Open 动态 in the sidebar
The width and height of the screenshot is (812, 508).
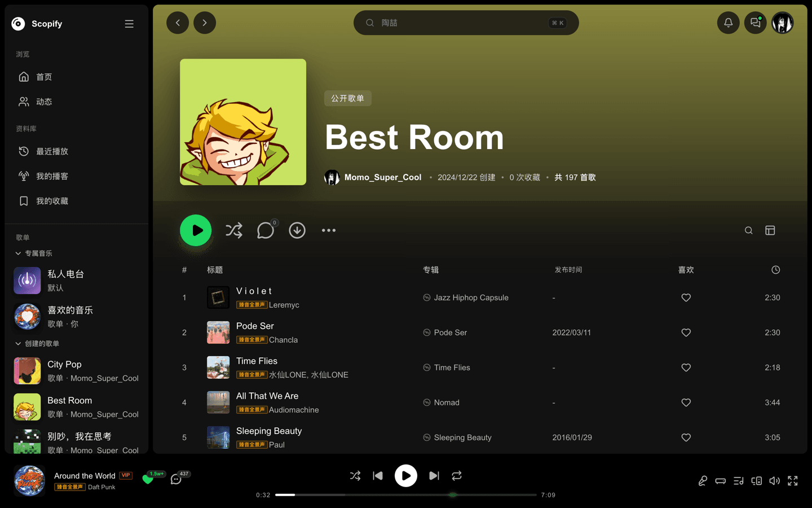(x=76, y=102)
